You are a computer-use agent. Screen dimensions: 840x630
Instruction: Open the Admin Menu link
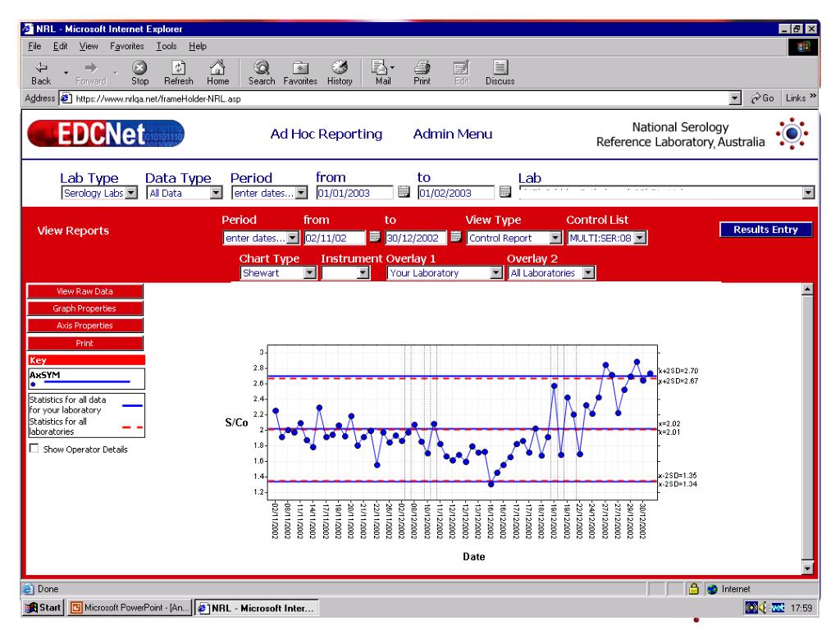pos(453,134)
